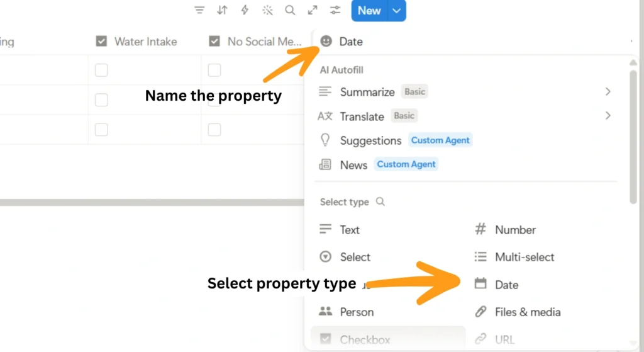Click the No Social Me... header checkbox icon
Screen dimensions: 644x352
[x=214, y=41]
